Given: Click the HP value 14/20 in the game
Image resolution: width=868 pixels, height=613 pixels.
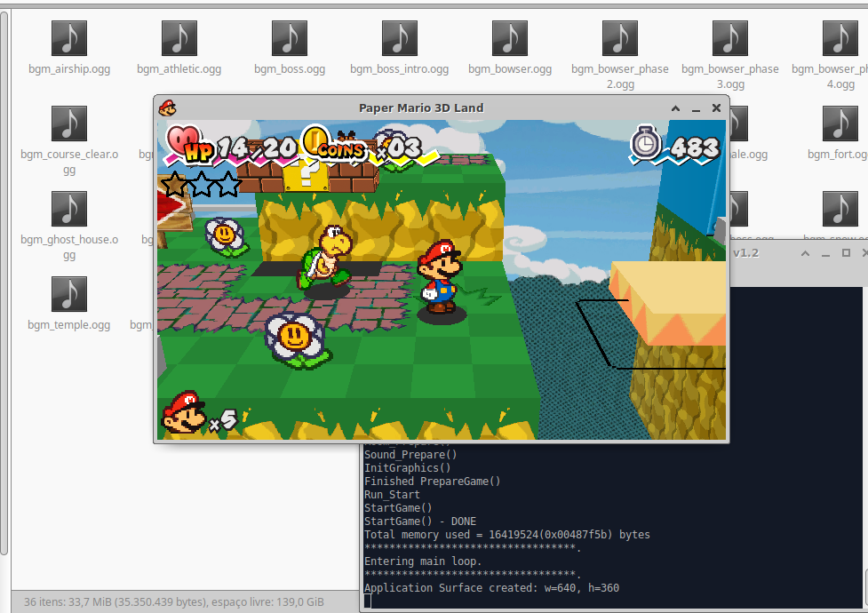Looking at the screenshot, I should (x=256, y=148).
